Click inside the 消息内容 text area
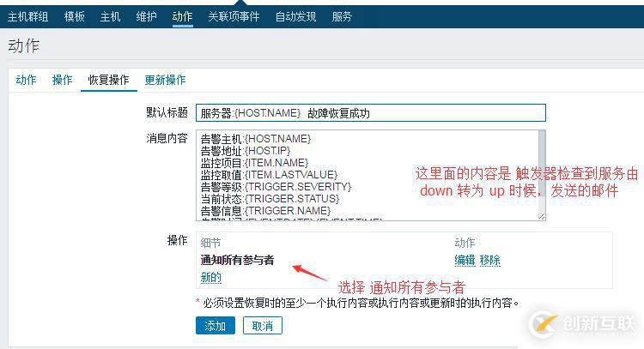 point(368,176)
